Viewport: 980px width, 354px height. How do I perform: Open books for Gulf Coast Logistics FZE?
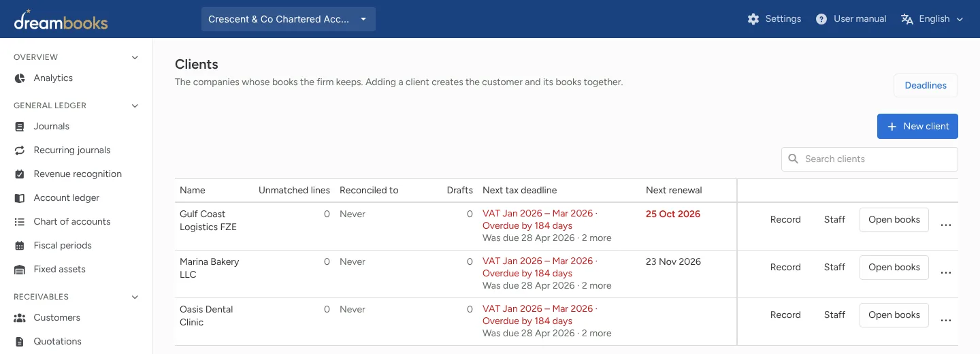point(894,220)
